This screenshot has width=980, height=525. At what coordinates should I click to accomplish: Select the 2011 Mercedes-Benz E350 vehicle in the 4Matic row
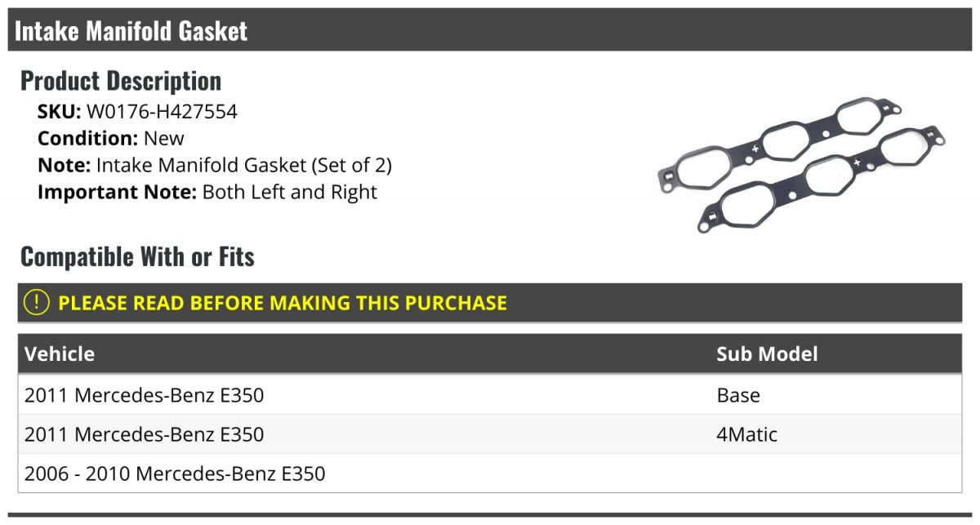[145, 434]
